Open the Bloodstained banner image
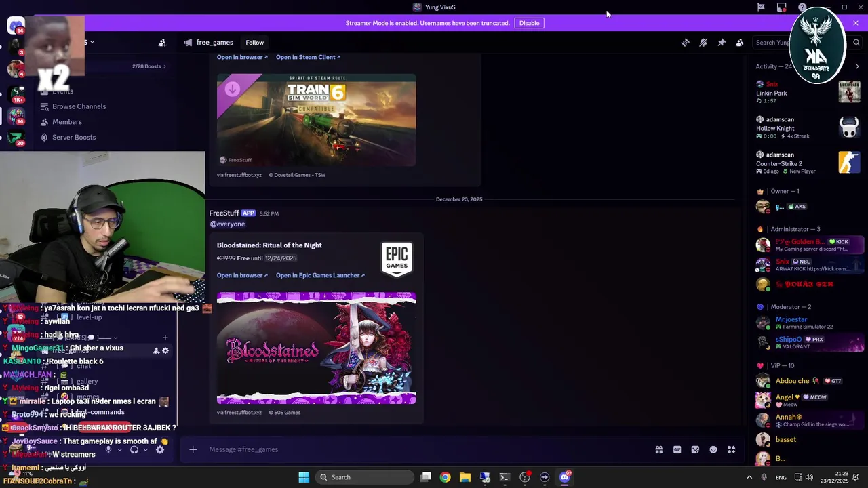The width and height of the screenshot is (868, 488). coord(316,348)
